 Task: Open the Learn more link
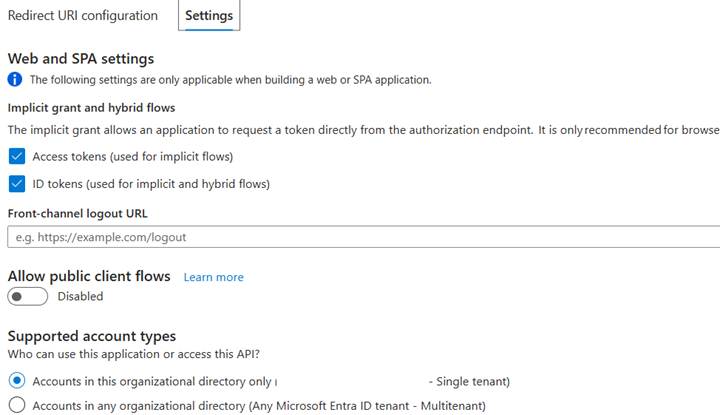coord(213,277)
